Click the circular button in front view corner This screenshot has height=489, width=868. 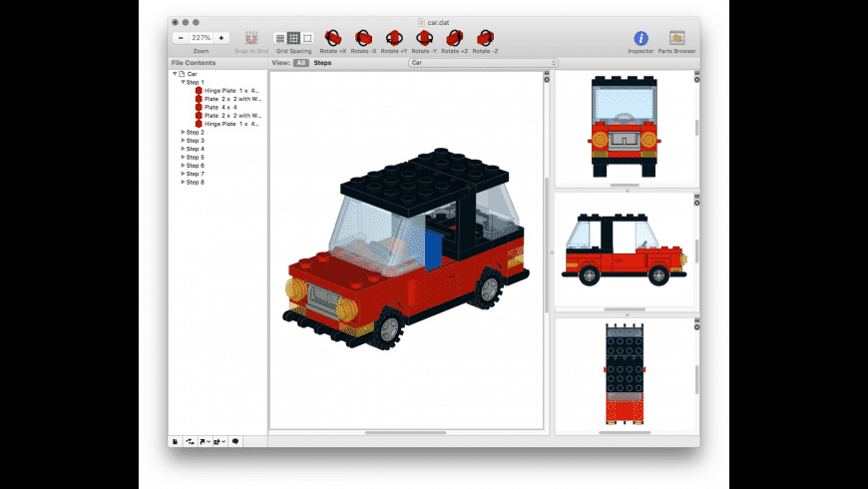click(697, 80)
